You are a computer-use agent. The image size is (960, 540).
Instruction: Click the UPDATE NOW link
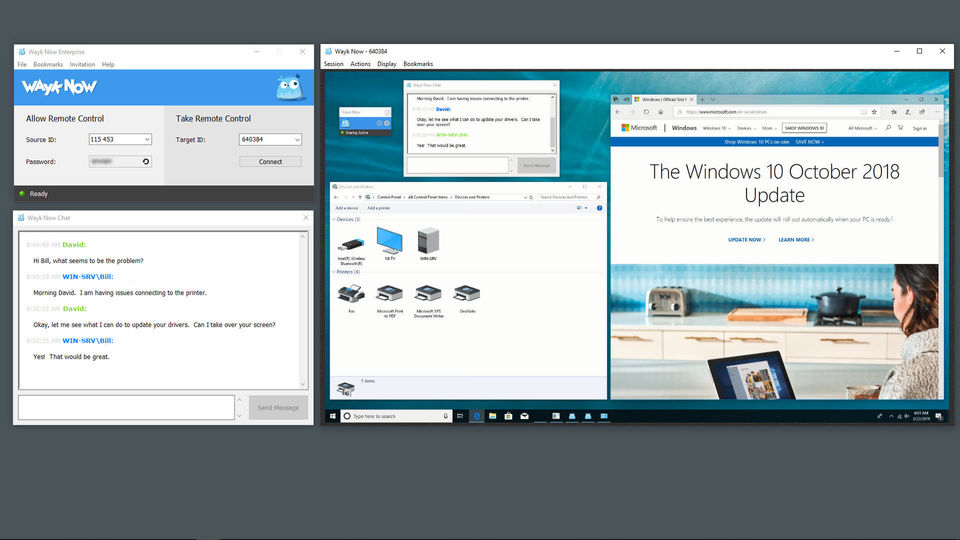746,240
